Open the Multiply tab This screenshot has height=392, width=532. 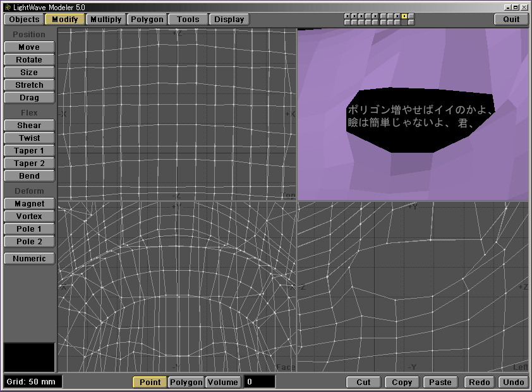coord(106,19)
